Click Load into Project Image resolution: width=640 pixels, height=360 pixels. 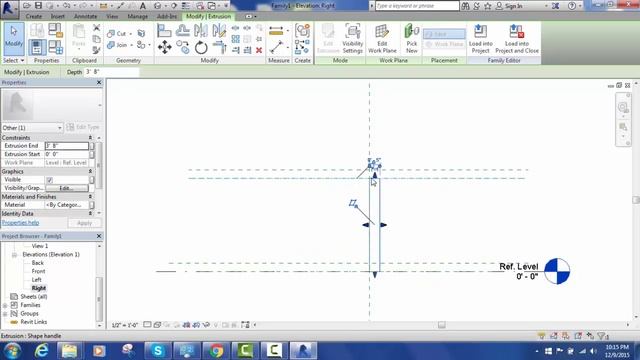click(480, 39)
